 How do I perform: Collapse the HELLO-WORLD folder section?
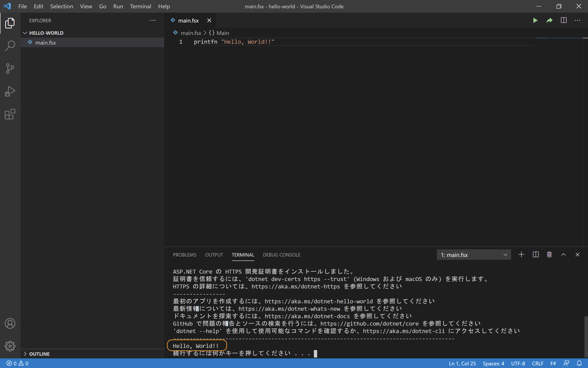tap(46, 33)
